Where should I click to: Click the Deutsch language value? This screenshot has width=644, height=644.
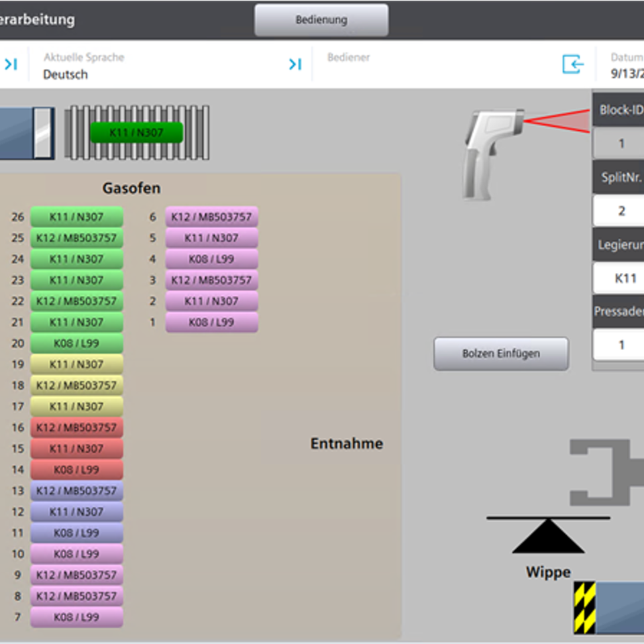click(65, 74)
